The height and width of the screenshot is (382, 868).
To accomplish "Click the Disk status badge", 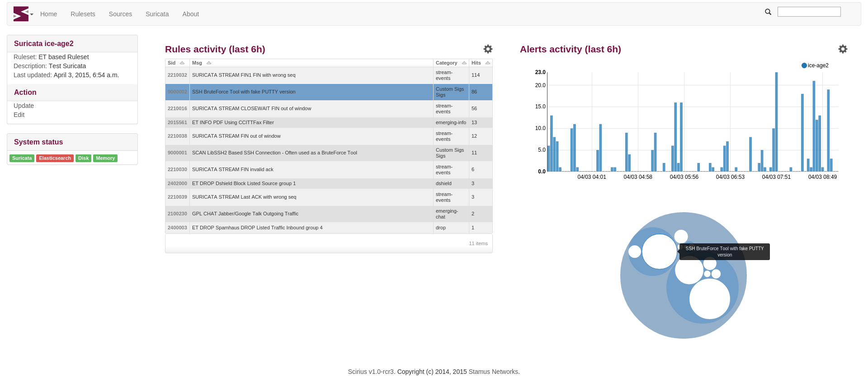I will [x=83, y=158].
